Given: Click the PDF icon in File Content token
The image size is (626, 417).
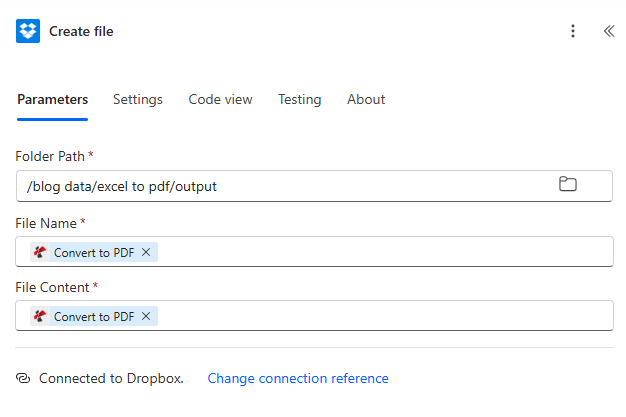Looking at the screenshot, I should coord(40,316).
